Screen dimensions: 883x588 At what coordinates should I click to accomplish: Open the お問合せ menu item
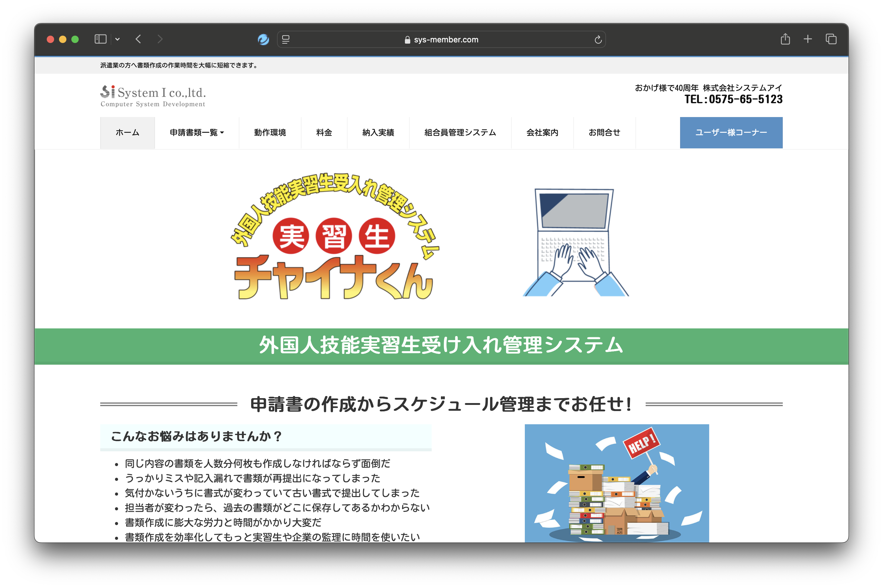tap(604, 133)
